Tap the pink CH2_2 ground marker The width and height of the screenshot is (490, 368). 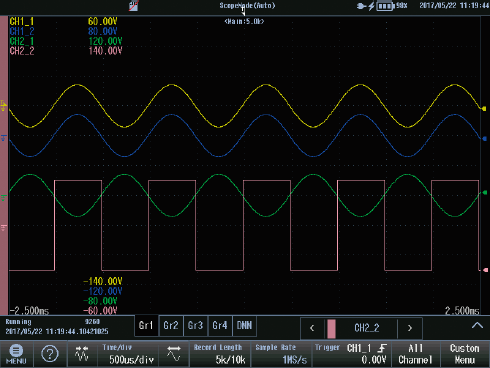[4, 228]
